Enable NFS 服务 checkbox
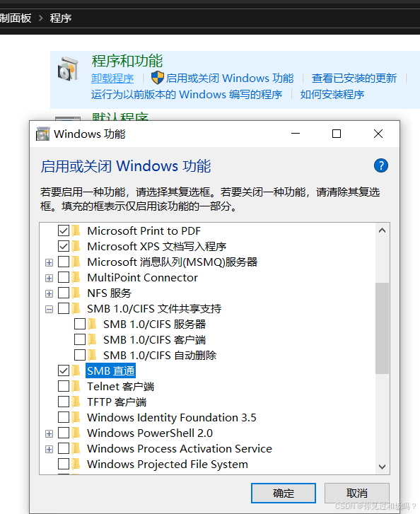Screen dimensions: 420x514 tap(64, 293)
